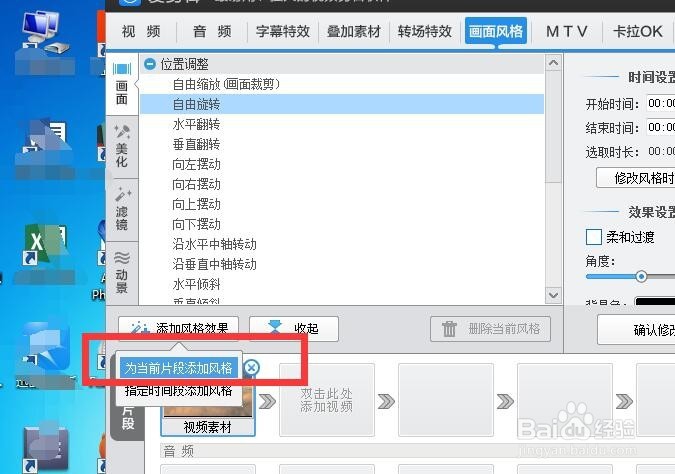This screenshot has height=474, width=675.
Task: Select the 画面风格 tab
Action: (495, 31)
